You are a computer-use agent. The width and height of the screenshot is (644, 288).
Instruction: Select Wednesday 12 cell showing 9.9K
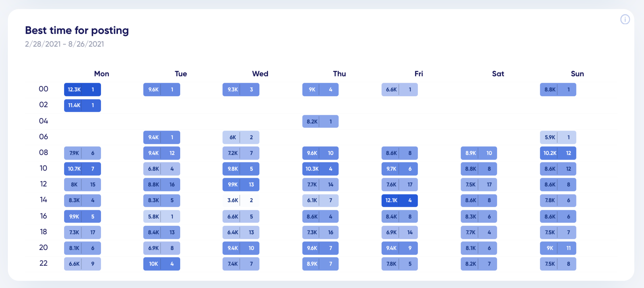click(241, 184)
